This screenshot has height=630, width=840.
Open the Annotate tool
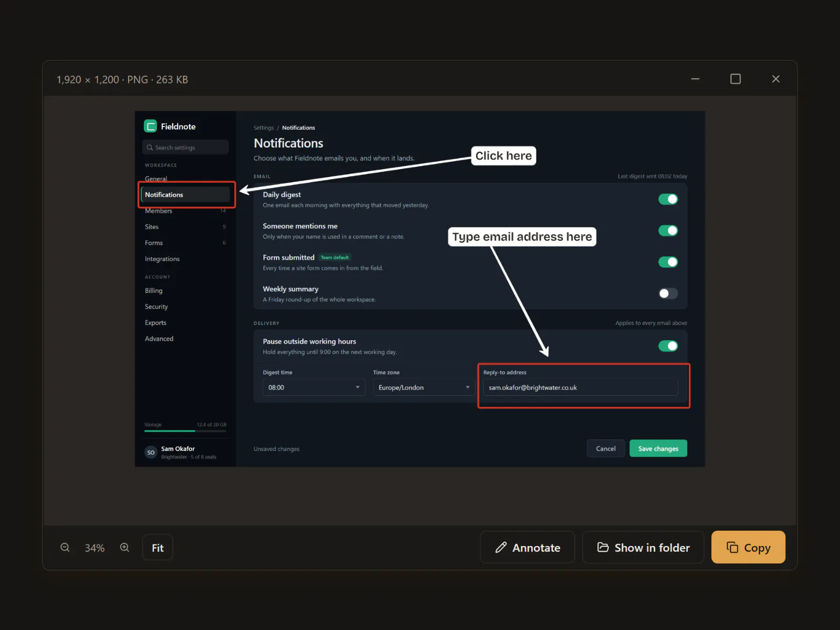tap(528, 548)
